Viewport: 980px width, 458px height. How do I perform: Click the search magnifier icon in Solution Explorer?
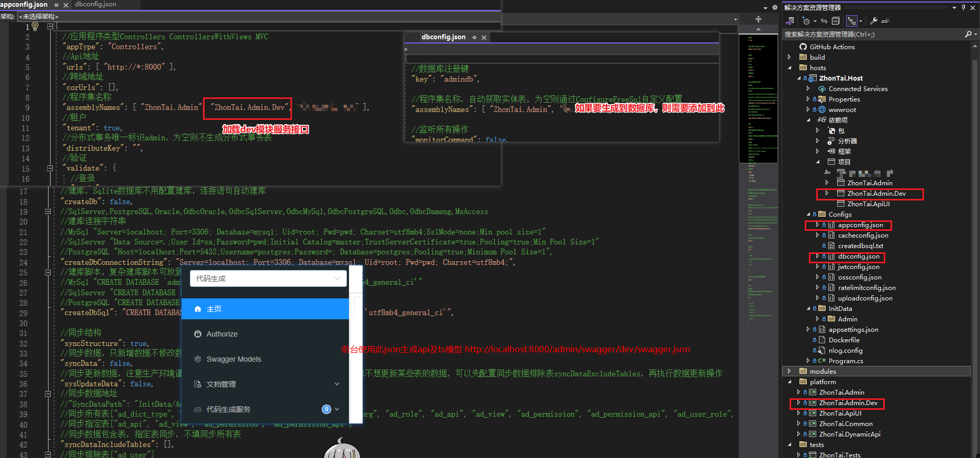click(968, 34)
